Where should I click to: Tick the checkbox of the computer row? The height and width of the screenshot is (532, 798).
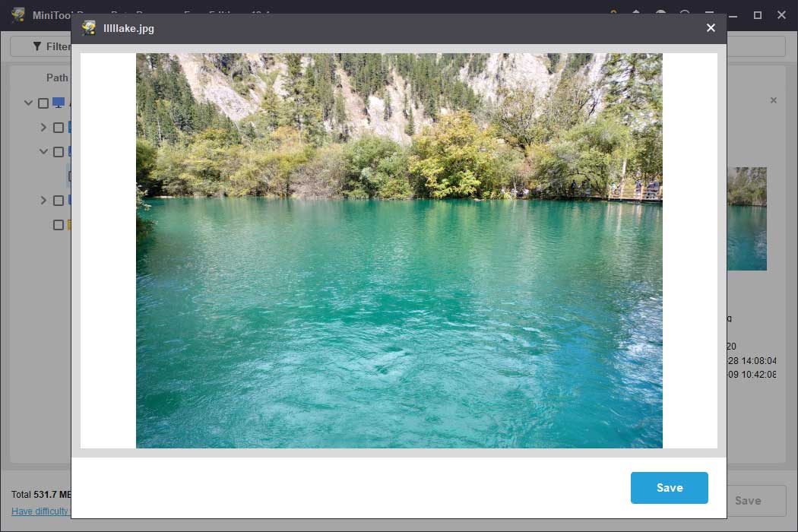(43, 103)
